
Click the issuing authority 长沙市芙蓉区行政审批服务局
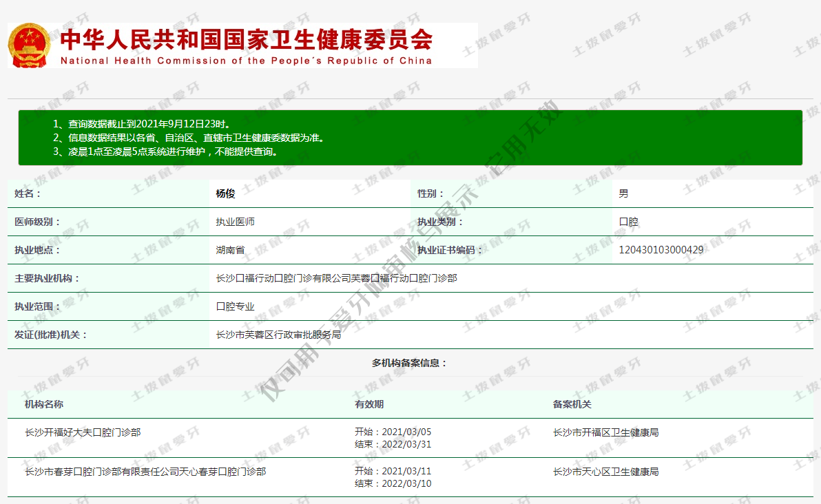pyautogui.click(x=278, y=335)
